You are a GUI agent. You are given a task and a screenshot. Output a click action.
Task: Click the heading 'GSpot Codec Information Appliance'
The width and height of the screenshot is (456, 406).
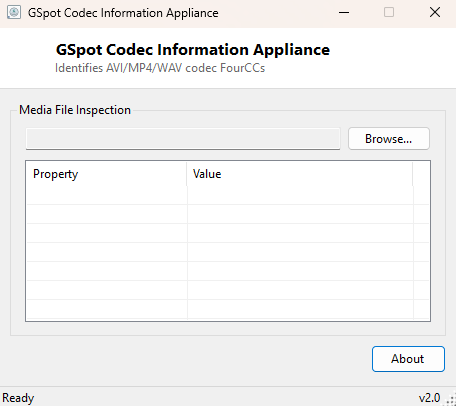(x=193, y=50)
